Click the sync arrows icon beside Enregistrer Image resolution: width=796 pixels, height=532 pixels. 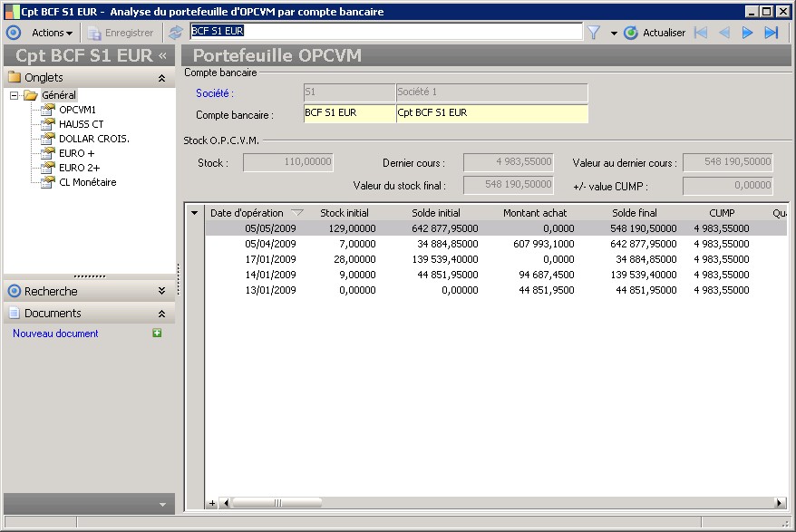tap(176, 33)
